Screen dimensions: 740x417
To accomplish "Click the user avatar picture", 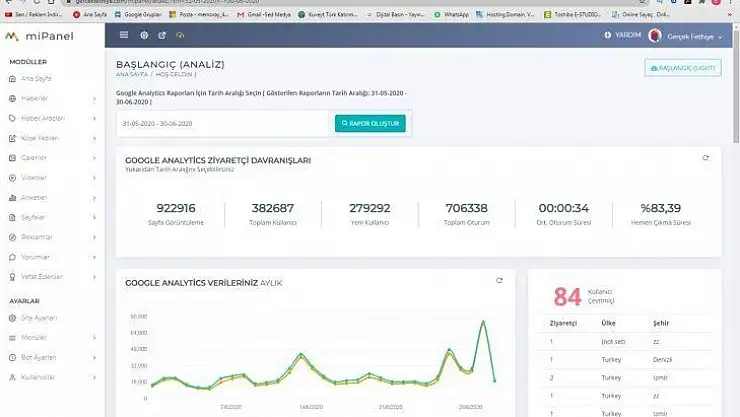I will coord(655,35).
